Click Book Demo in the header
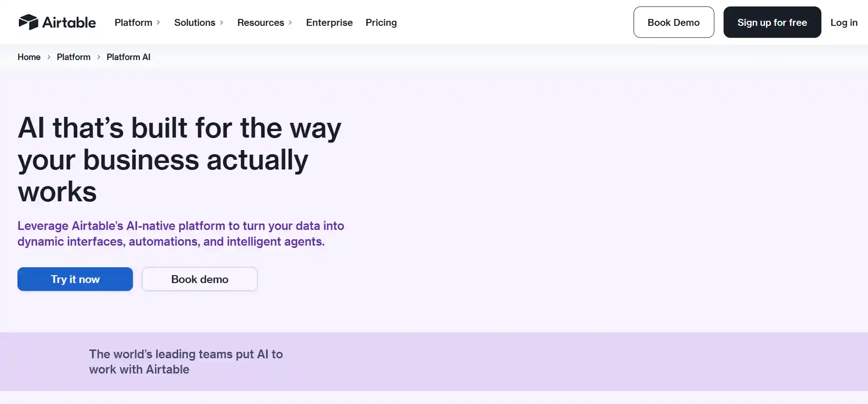Screen dimensions: 868x404 tap(673, 22)
